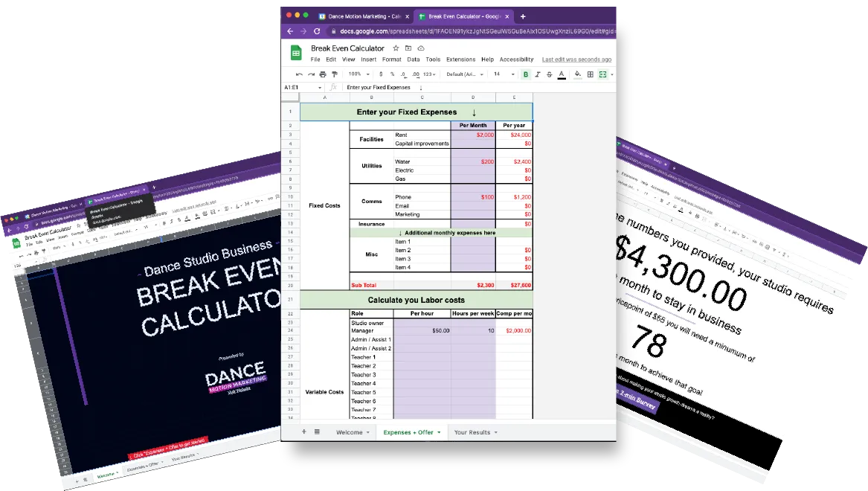
Task: Open the 123 number format dropdown
Action: tap(429, 74)
